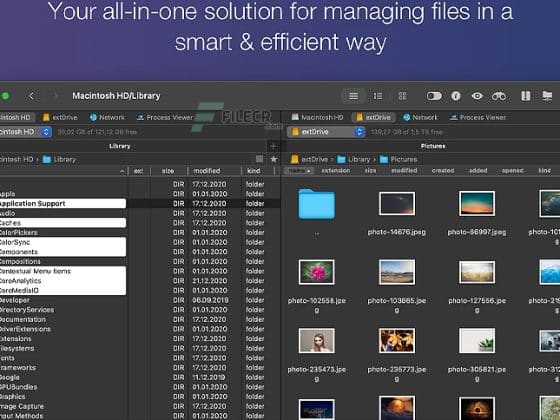The height and width of the screenshot is (420, 560).
Task: Click Pictures in the right breadcrumb path
Action: [399, 159]
